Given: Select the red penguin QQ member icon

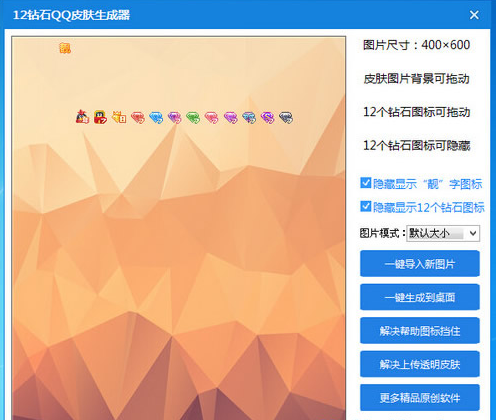Looking at the screenshot, I should [x=100, y=117].
